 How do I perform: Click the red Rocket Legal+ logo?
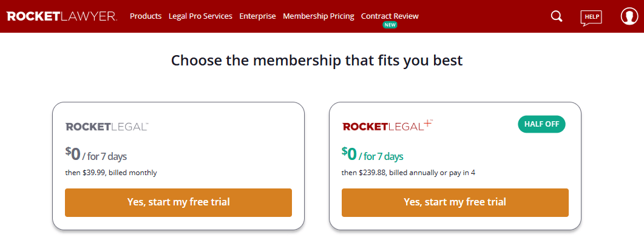click(387, 125)
